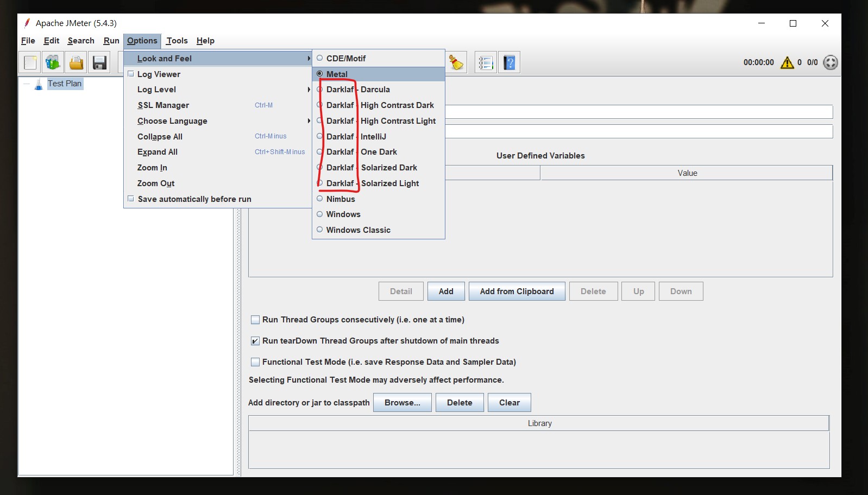Viewport: 868px width, 495px height.
Task: Select the CDE/Motif look and feel
Action: pos(379,58)
